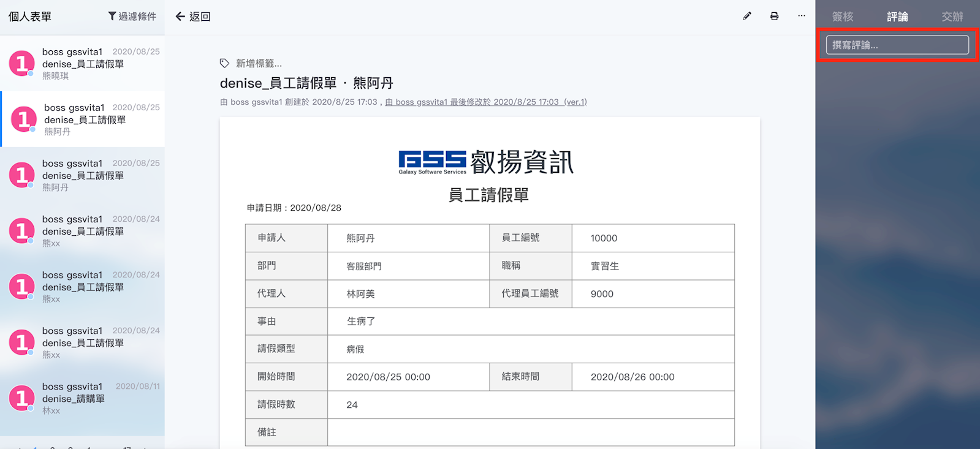Click the pencil edit icon
Viewport: 980px width, 449px height.
746,16
